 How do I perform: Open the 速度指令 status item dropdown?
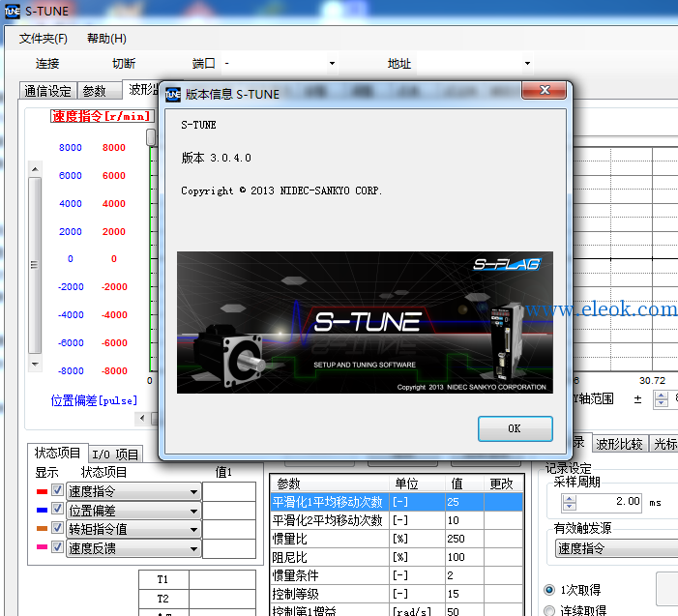(133, 491)
